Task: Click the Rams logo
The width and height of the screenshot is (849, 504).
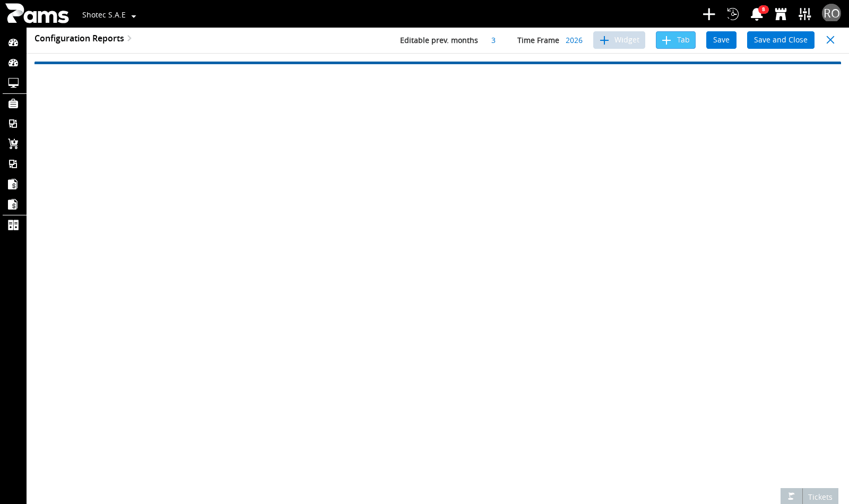Action: tap(37, 14)
